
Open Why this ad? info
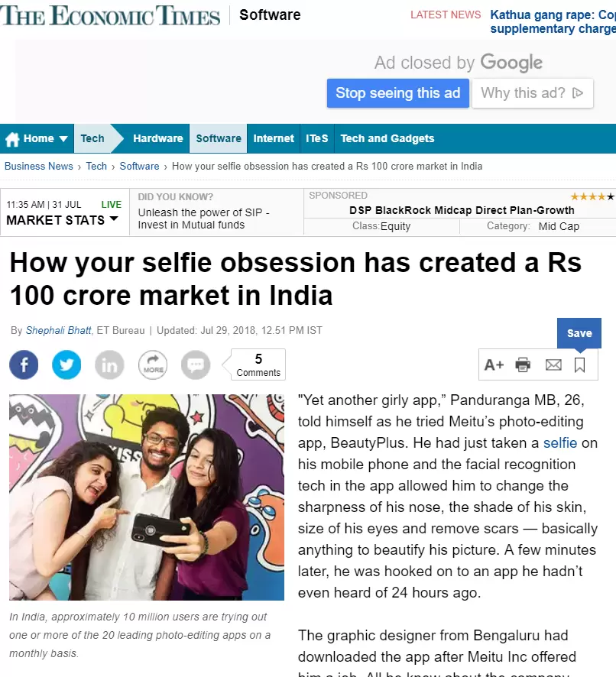[x=532, y=92]
